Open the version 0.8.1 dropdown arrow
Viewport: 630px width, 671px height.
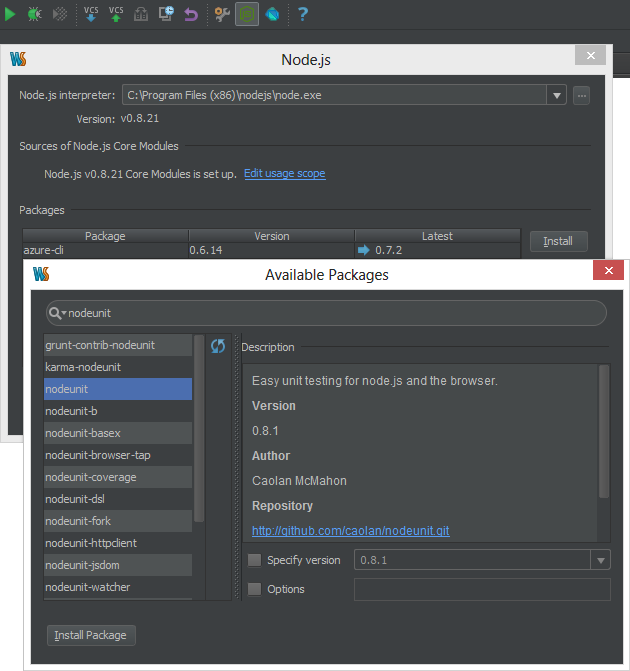(x=600, y=560)
